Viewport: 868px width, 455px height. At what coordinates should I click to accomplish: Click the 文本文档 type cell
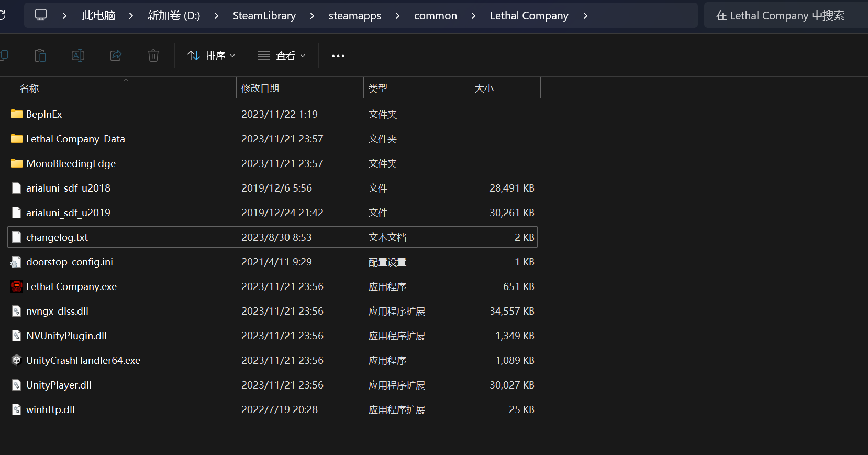(387, 237)
